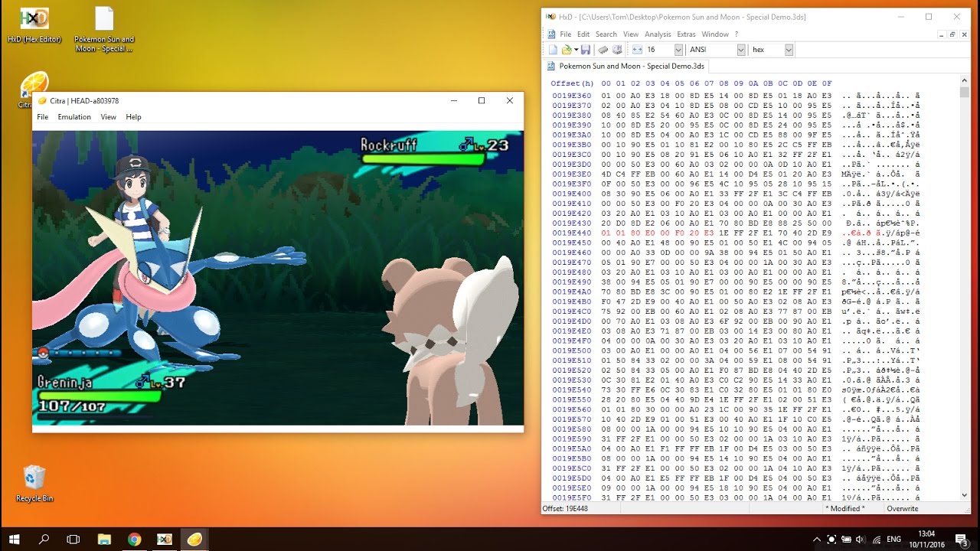Open the File menu in HxD
The width and height of the screenshot is (980, 551).
(x=565, y=34)
